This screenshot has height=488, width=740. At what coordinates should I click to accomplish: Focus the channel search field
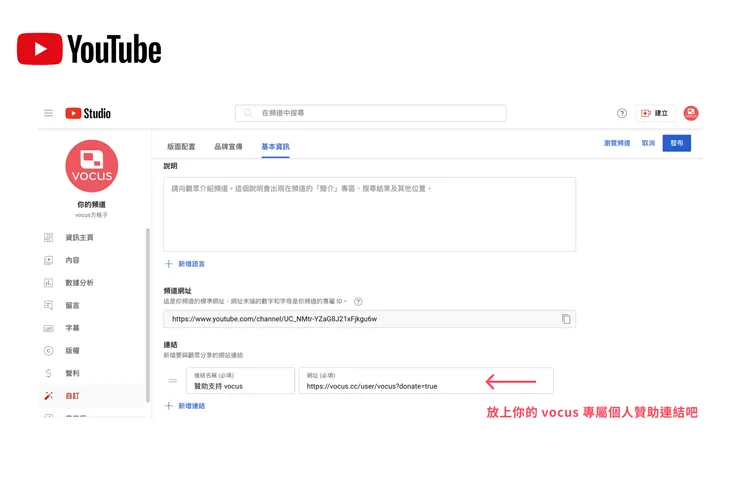click(x=370, y=113)
